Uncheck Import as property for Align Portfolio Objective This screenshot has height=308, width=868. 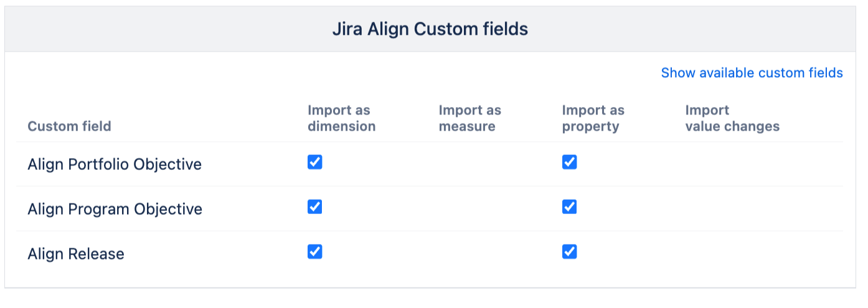(x=569, y=162)
